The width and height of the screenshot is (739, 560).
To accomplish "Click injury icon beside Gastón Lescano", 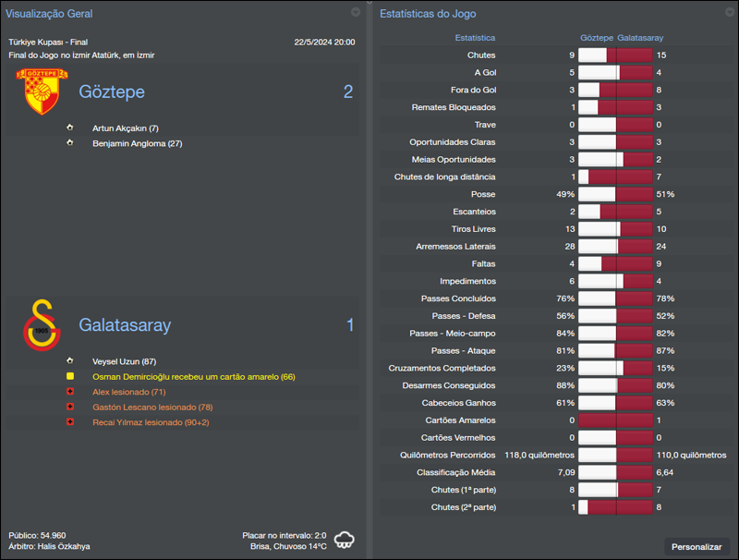I will [x=69, y=407].
